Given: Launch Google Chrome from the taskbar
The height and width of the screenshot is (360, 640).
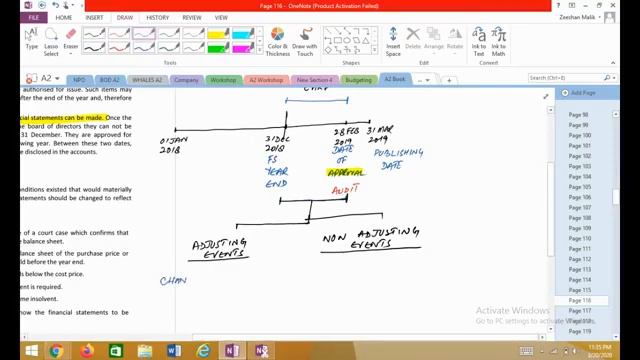Looking at the screenshot, I should pyautogui.click(x=56, y=351).
